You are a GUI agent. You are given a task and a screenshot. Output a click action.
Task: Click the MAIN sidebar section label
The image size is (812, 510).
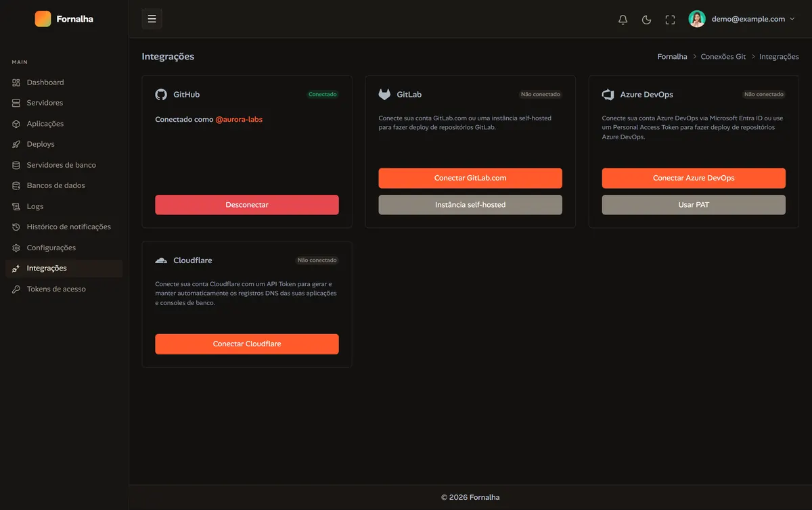20,62
